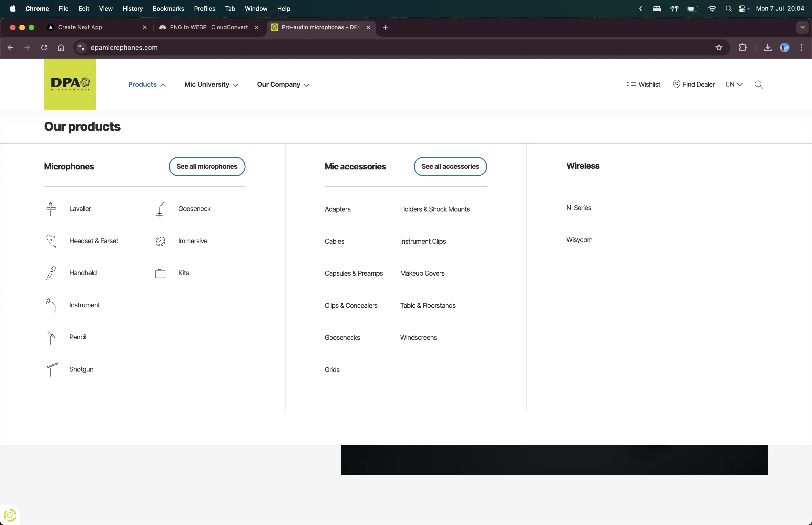This screenshot has height=525, width=812.
Task: Click See all accessories button
Action: pos(450,166)
